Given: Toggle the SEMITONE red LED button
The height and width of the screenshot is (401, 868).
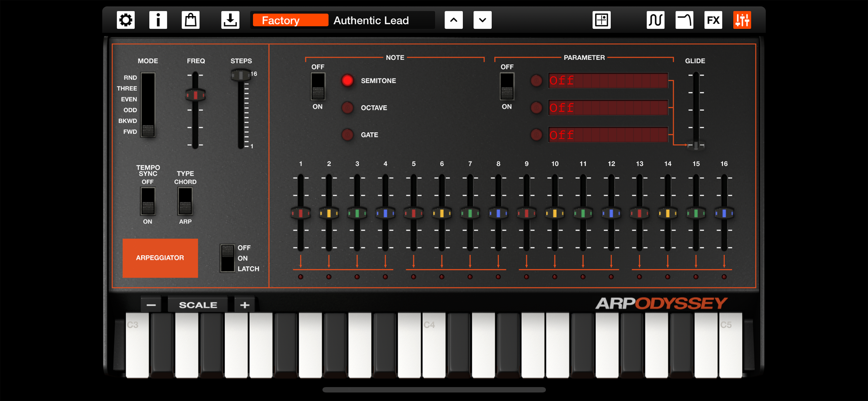Looking at the screenshot, I should click(x=347, y=80).
